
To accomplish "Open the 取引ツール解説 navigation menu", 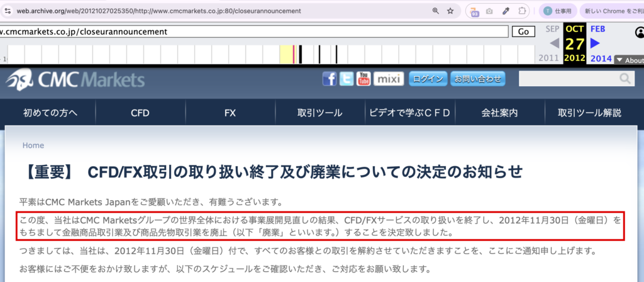I will tap(589, 113).
